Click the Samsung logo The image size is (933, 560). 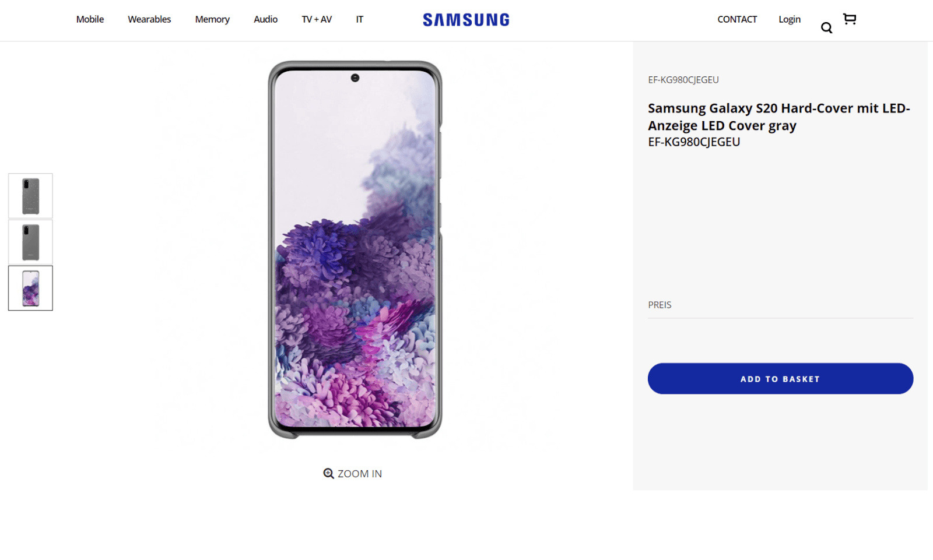pyautogui.click(x=466, y=20)
